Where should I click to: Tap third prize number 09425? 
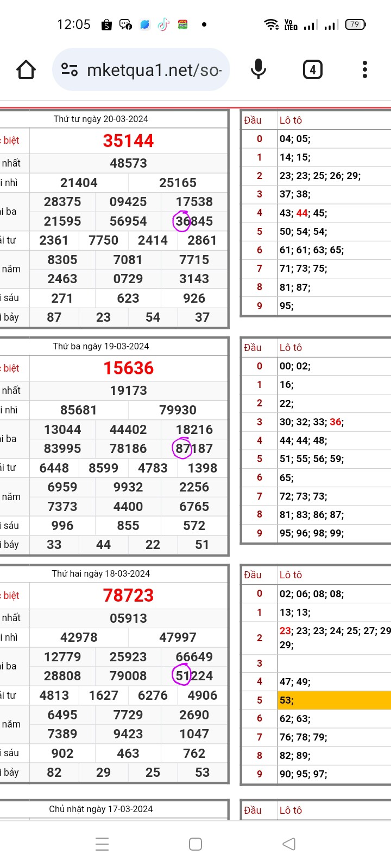click(128, 202)
